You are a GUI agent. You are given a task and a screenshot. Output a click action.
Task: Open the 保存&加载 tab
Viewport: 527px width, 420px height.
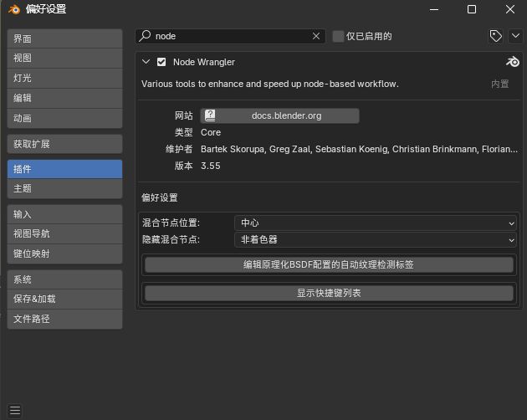click(64, 299)
